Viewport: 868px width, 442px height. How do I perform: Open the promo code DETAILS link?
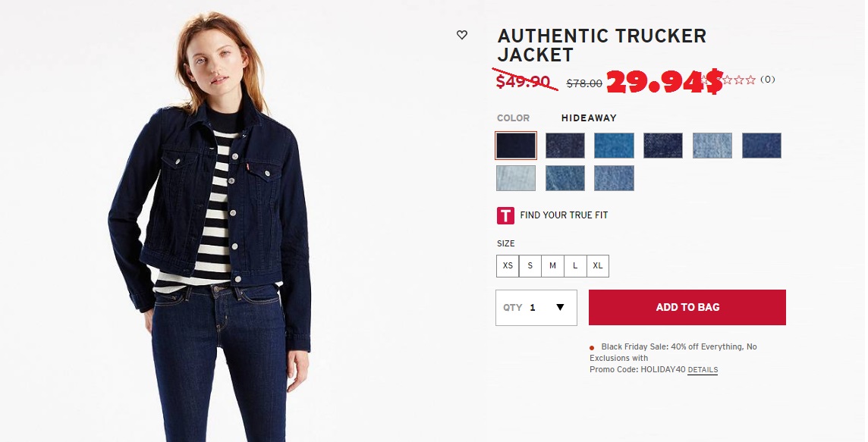click(x=703, y=370)
